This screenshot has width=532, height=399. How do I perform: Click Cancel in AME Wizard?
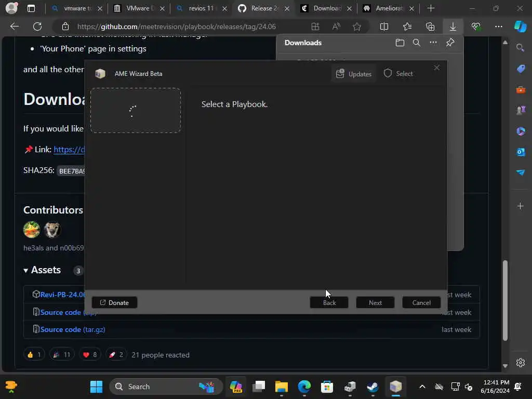click(x=421, y=303)
